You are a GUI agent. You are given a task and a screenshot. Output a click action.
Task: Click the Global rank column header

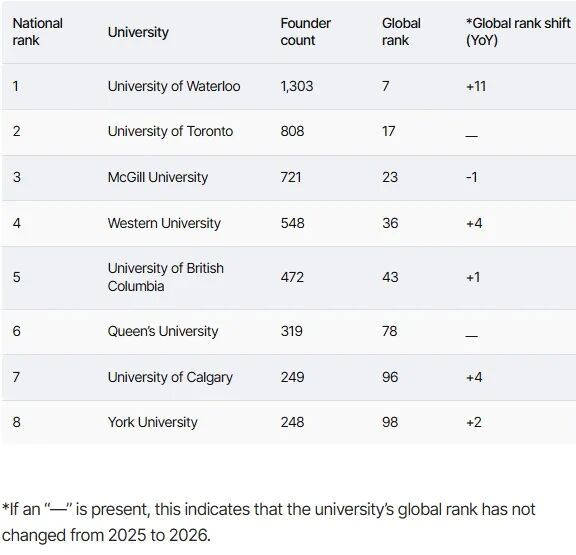[401, 32]
